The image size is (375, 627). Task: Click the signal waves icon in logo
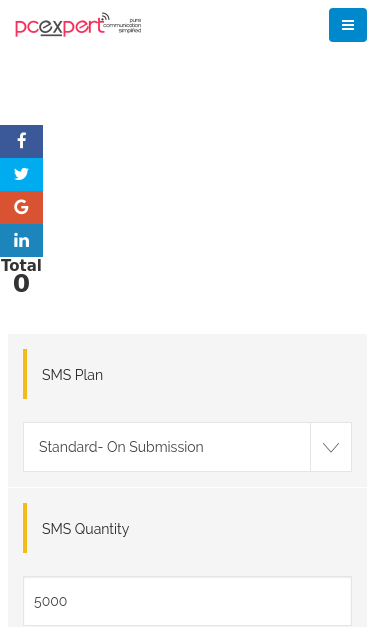click(x=105, y=17)
